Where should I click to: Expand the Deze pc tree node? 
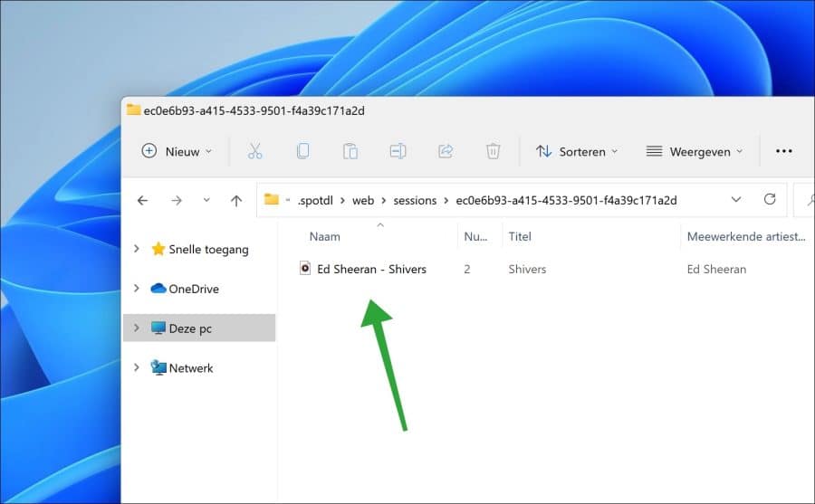pos(136,328)
